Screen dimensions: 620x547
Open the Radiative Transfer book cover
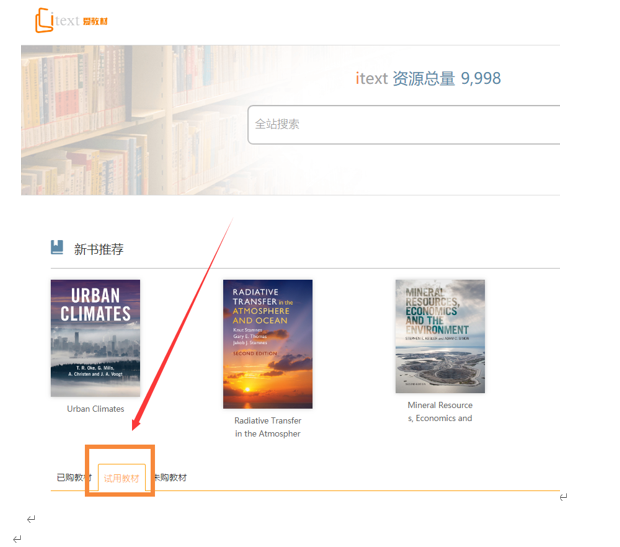(x=268, y=344)
